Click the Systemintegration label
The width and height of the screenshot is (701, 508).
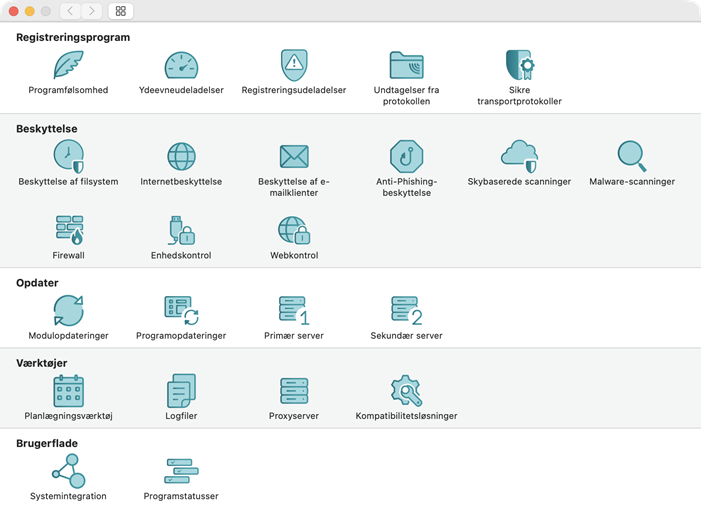(x=68, y=496)
